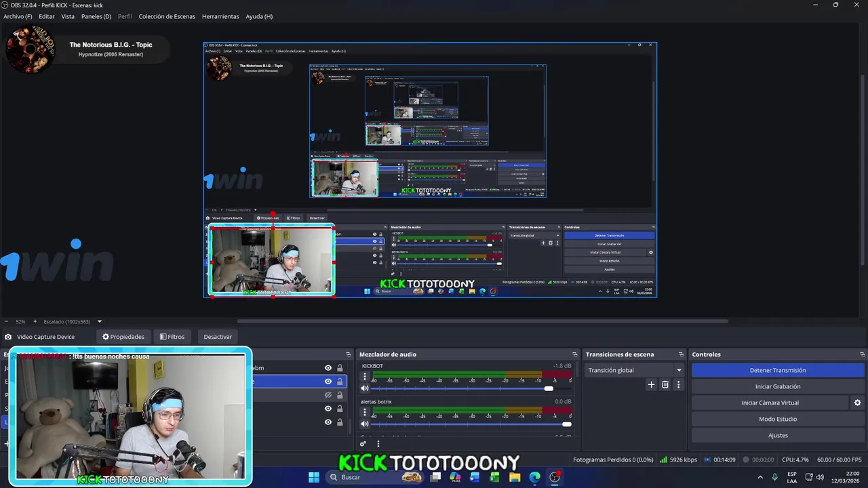Toggle lock on the hidden source row

point(340,395)
